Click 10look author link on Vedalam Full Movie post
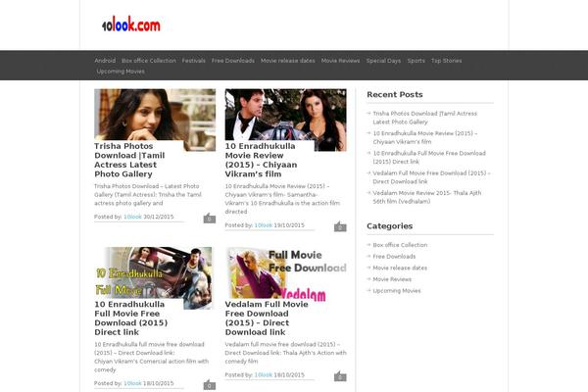Screen dimensions: 588x392 click(264, 374)
